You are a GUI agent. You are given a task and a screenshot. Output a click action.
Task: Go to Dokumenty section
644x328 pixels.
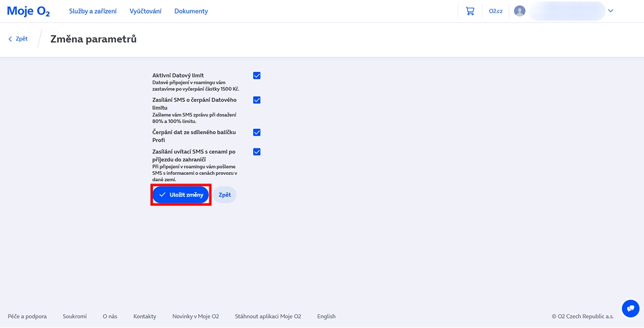coord(191,11)
